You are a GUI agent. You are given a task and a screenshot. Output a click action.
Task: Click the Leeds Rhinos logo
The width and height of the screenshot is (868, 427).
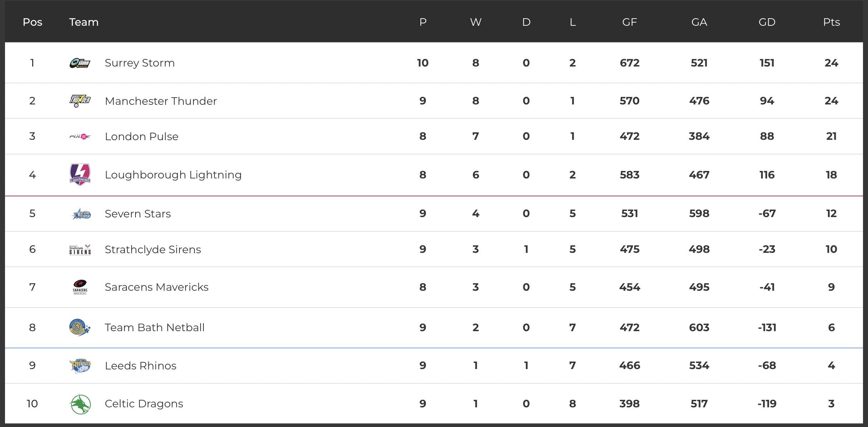pyautogui.click(x=80, y=365)
